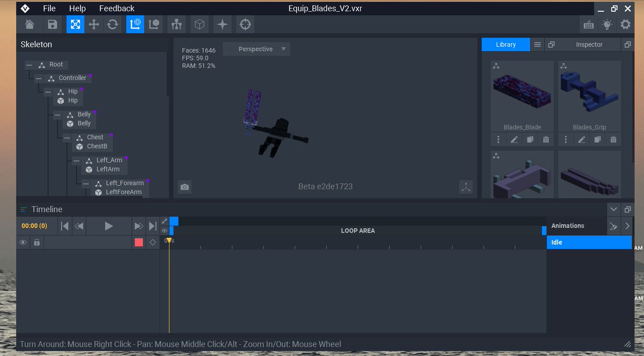
Task: Toggle the timeline layer lock
Action: point(36,243)
